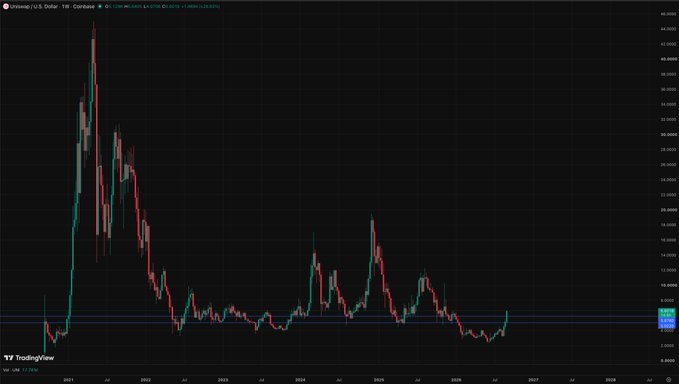Screen dimensions: 679x384
Task: Click the 40.0000 price axis label
Action: pyautogui.click(x=669, y=59)
